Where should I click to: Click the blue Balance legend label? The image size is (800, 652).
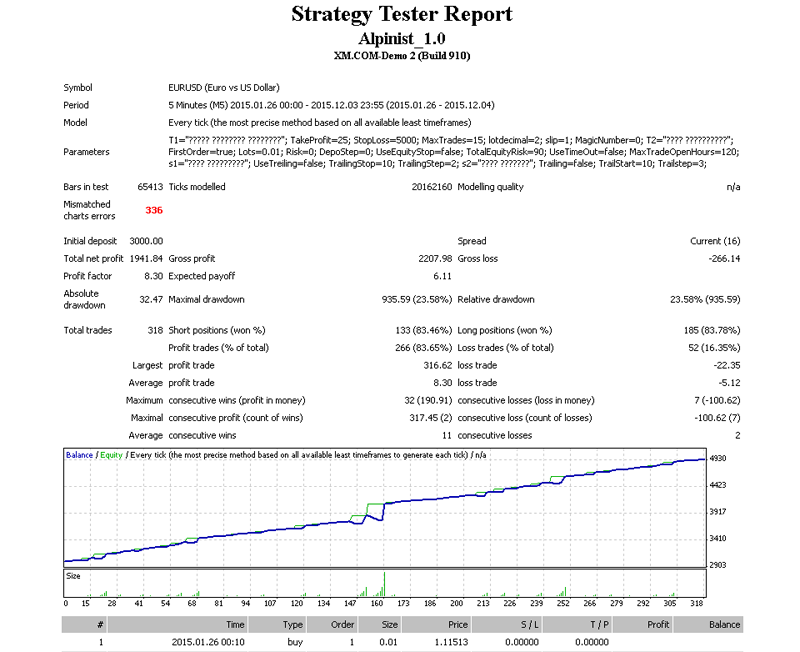(x=79, y=455)
